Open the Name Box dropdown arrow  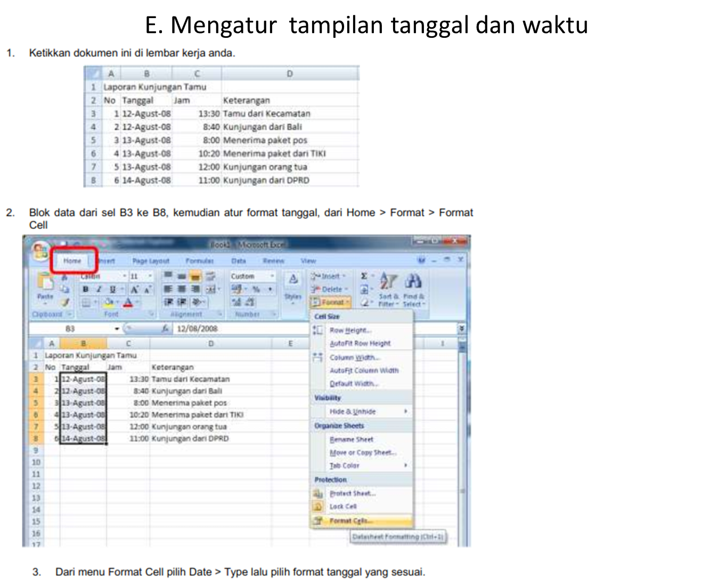117,329
